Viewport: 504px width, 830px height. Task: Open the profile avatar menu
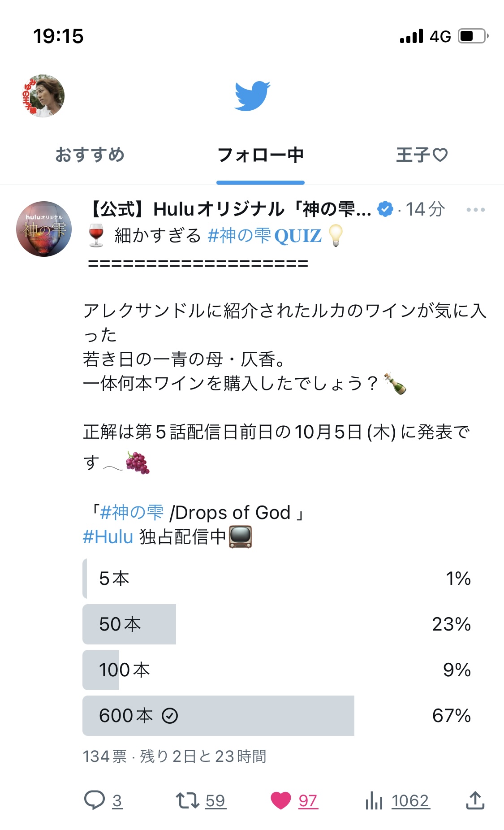(43, 96)
